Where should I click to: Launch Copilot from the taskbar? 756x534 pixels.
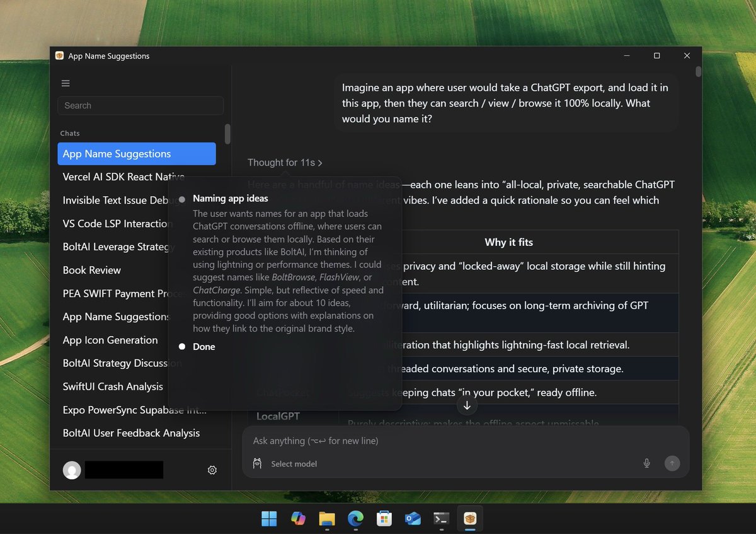[298, 518]
